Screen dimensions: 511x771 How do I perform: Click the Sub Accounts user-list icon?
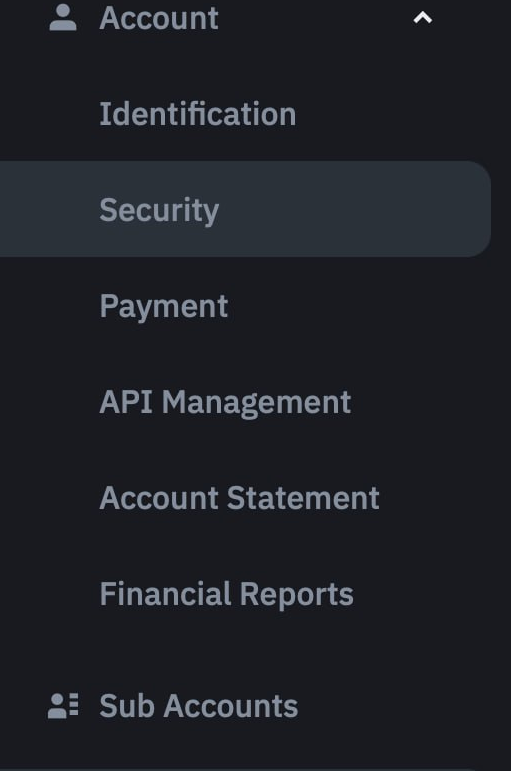63,706
